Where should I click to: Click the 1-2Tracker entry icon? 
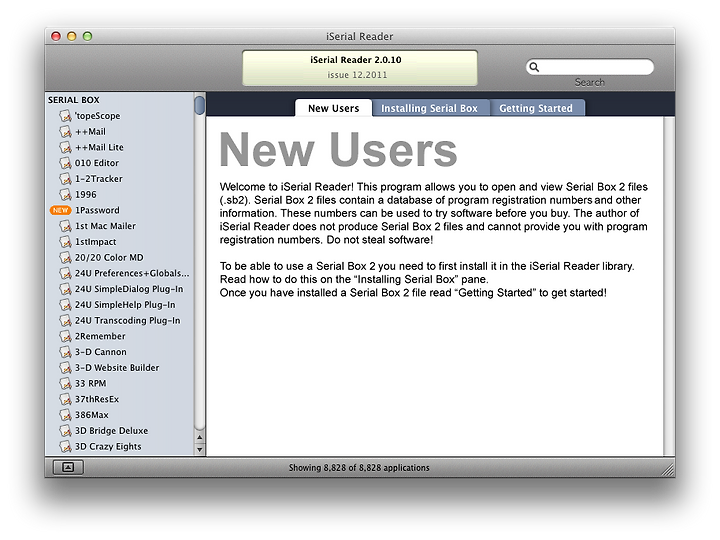[x=65, y=179]
